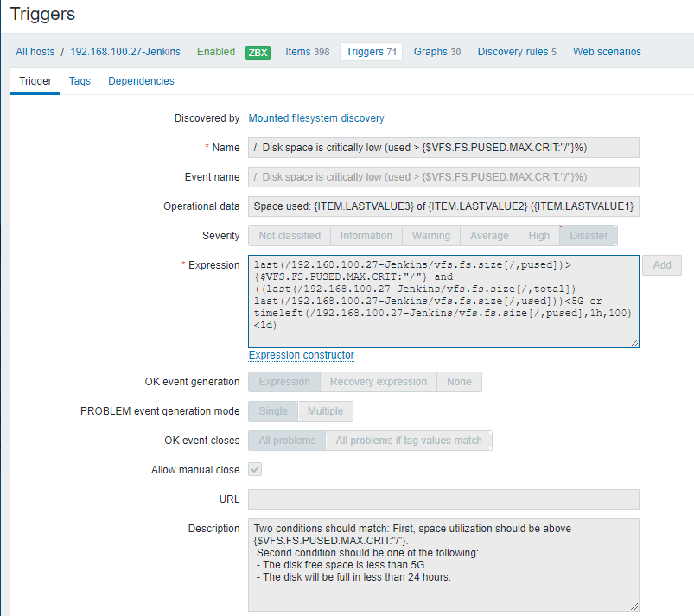Image resolution: width=694 pixels, height=616 pixels.
Task: Click the Operational data field
Action: click(443, 206)
